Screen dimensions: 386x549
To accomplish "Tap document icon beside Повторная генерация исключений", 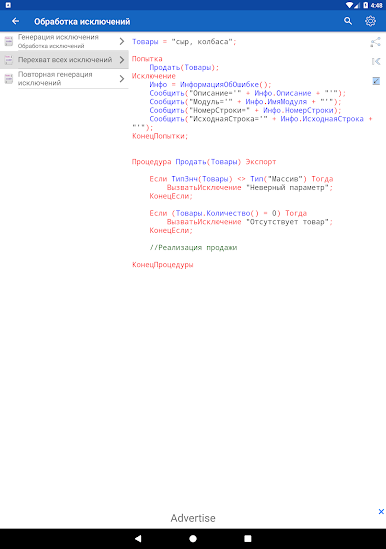I will pos(9,78).
